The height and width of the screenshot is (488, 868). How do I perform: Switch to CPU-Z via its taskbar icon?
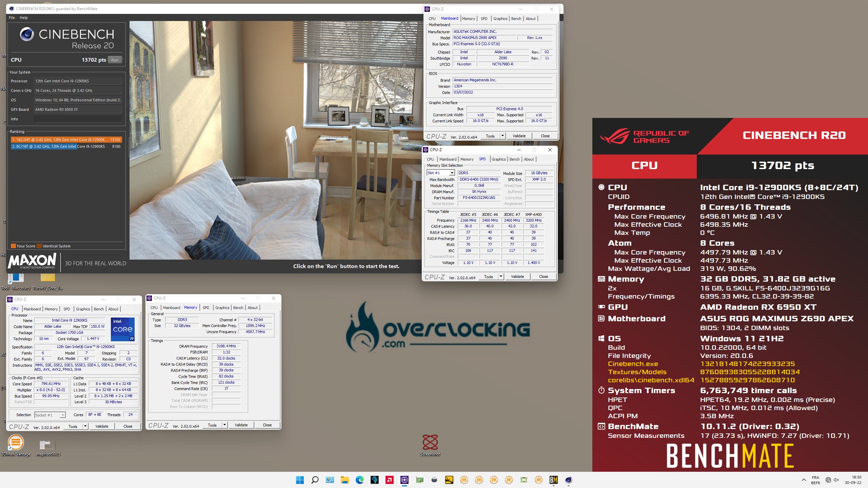pos(404,480)
